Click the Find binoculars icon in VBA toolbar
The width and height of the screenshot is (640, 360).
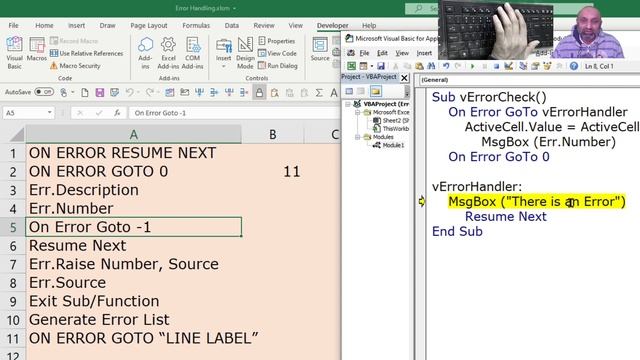point(431,66)
